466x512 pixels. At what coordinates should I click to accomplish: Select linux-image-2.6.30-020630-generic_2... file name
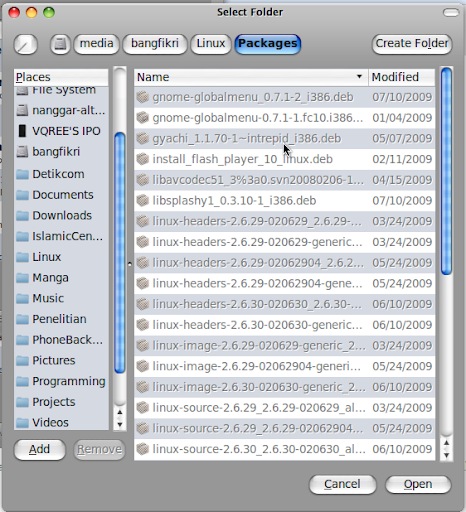pyautogui.click(x=259, y=387)
